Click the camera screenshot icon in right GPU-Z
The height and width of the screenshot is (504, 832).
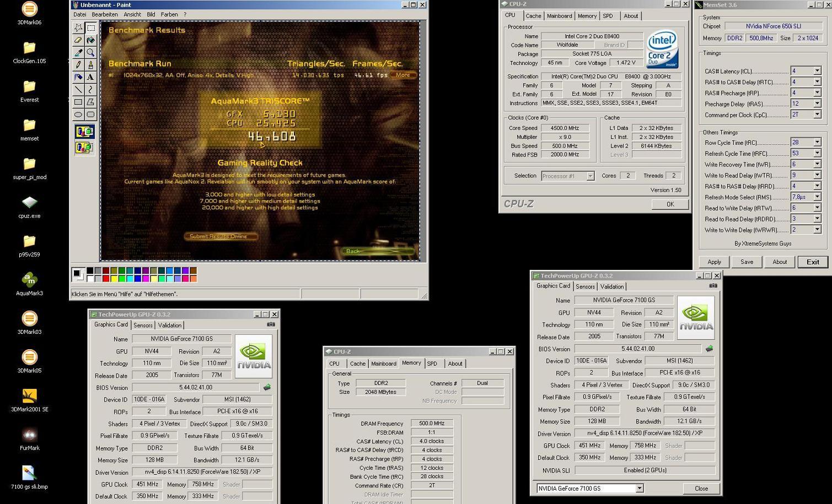click(713, 286)
